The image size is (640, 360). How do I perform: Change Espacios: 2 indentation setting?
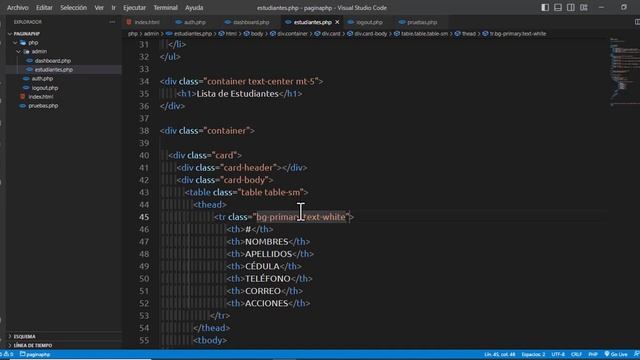coord(533,354)
